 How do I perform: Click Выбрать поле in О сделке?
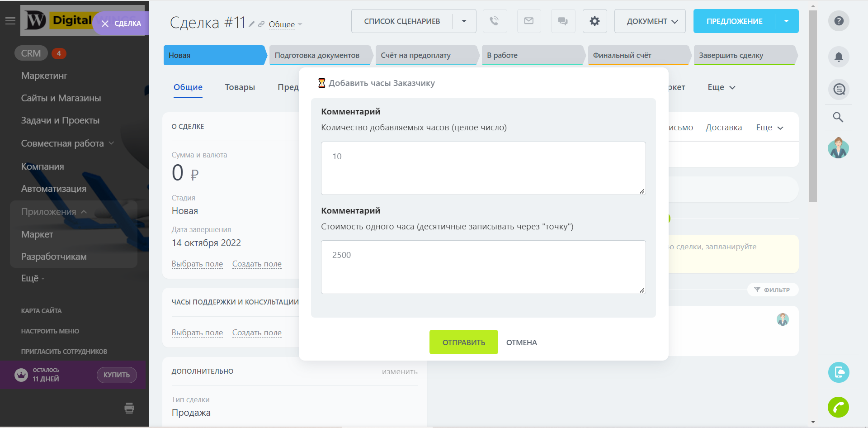click(197, 264)
